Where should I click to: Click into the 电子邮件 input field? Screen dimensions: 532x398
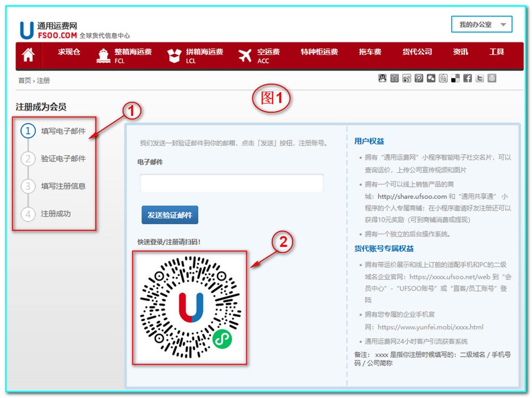(231, 183)
